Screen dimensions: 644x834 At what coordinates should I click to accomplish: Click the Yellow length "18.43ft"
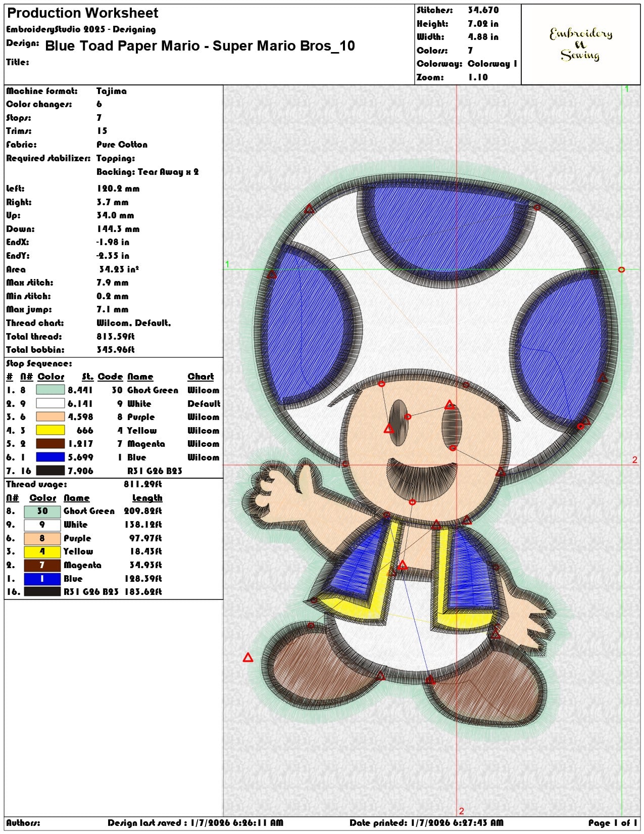[x=145, y=551]
